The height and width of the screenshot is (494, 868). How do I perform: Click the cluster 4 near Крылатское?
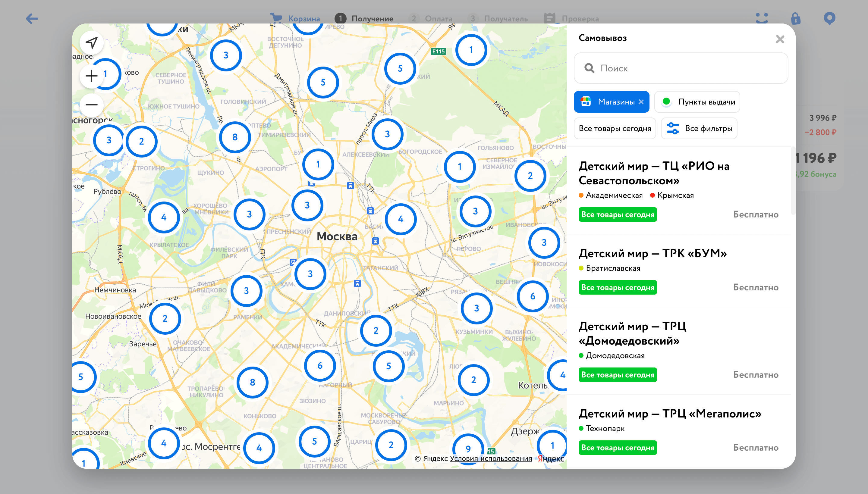(164, 217)
